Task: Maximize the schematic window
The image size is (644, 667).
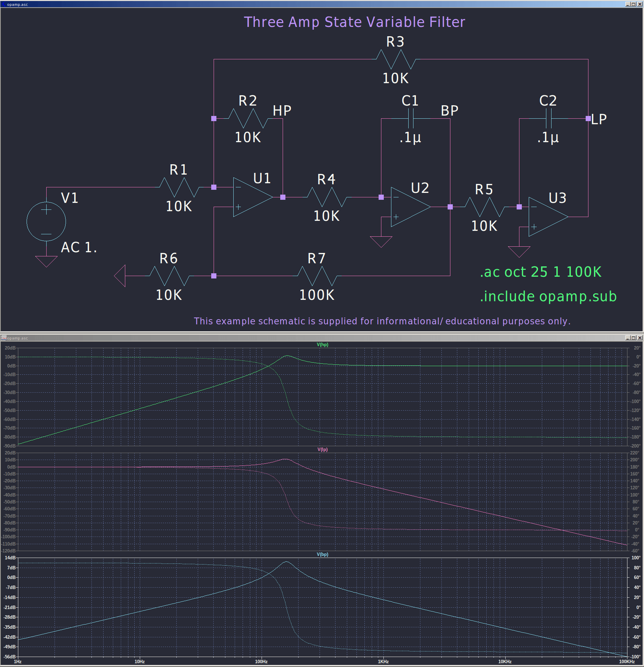Action: tap(633, 4)
